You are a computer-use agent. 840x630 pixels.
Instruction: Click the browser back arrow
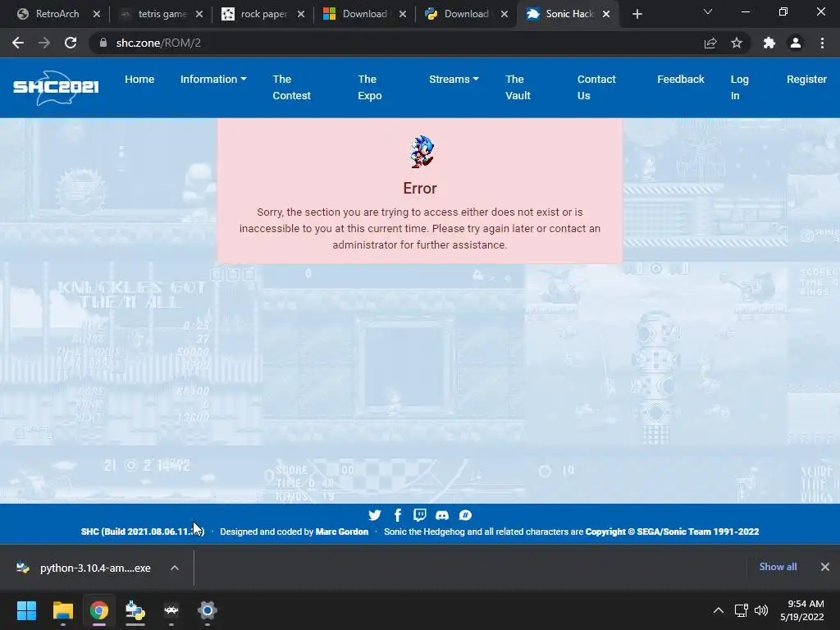tap(18, 43)
